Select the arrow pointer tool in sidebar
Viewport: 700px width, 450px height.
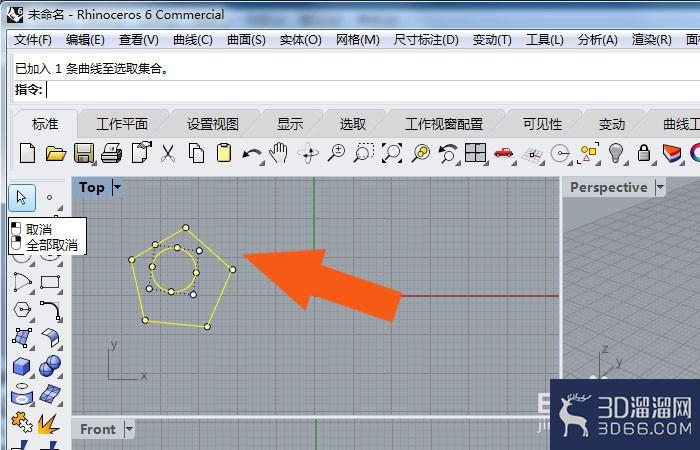21,197
